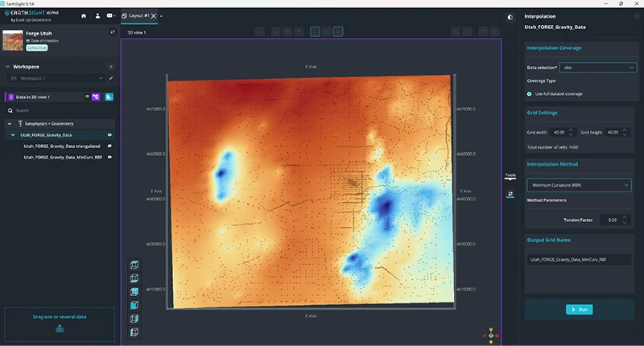The height and width of the screenshot is (346, 644).
Task: Open the Data selection dropdown showing obs
Action: tap(598, 68)
